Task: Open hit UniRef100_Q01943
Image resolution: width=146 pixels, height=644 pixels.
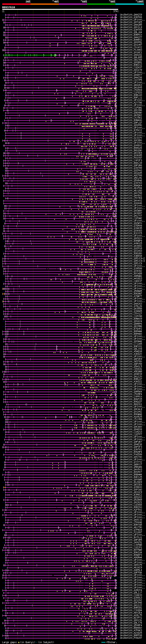Action: 131,251
